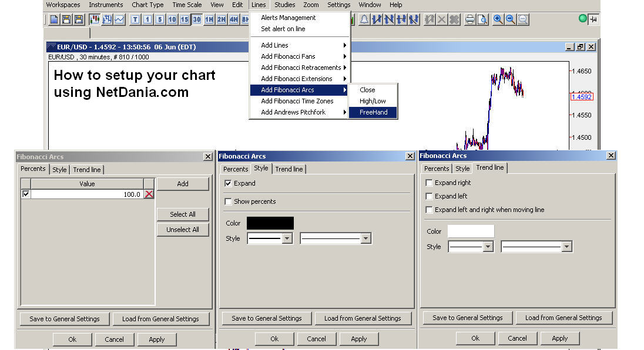Click the first save disk icon
Image resolution: width=644 pixels, height=350 pixels.
(x=66, y=19)
